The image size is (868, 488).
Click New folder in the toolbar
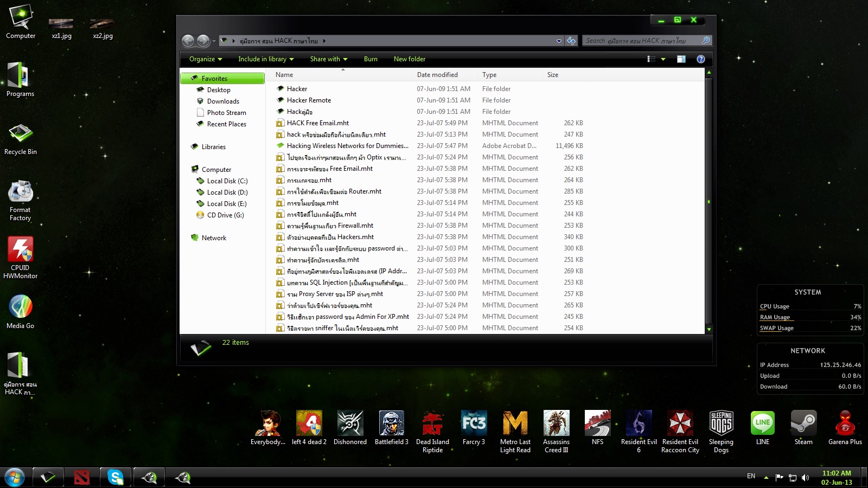tap(410, 59)
